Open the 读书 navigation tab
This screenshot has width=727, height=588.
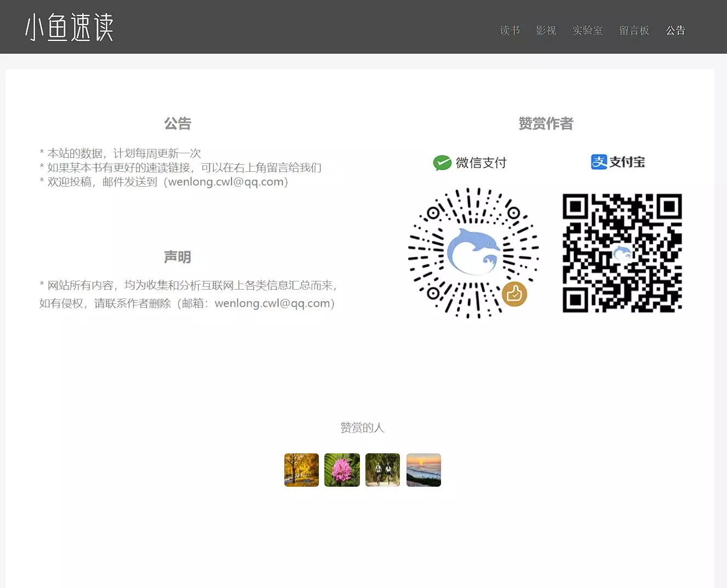pyautogui.click(x=510, y=31)
